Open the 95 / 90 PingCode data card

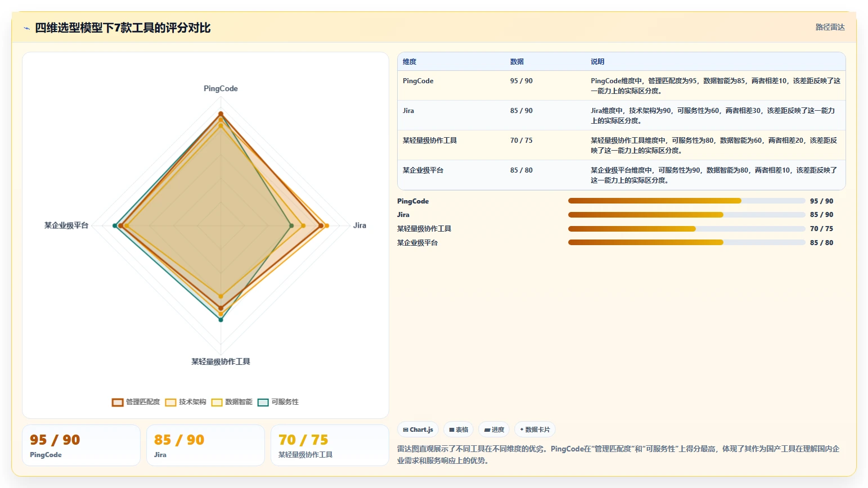(81, 445)
